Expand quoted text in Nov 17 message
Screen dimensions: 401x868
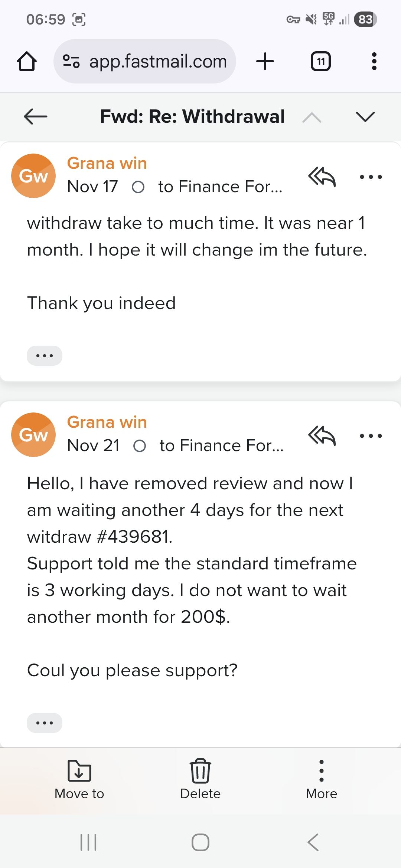pos(45,356)
